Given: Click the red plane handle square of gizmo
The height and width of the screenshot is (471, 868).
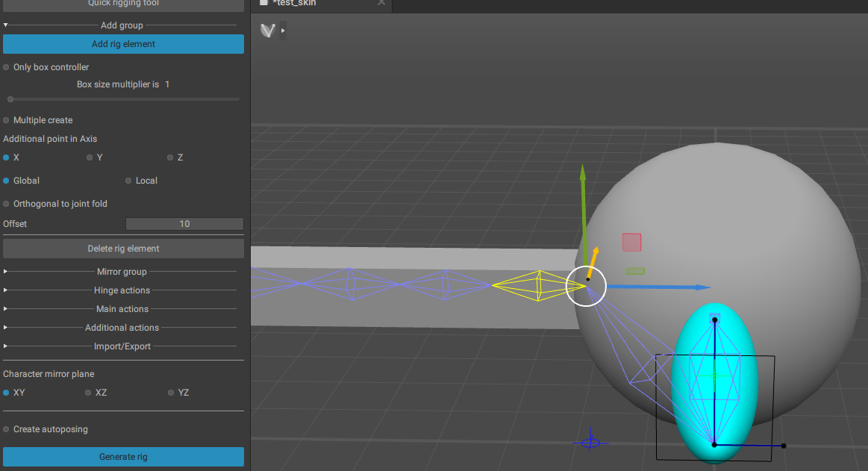Looking at the screenshot, I should click(631, 243).
